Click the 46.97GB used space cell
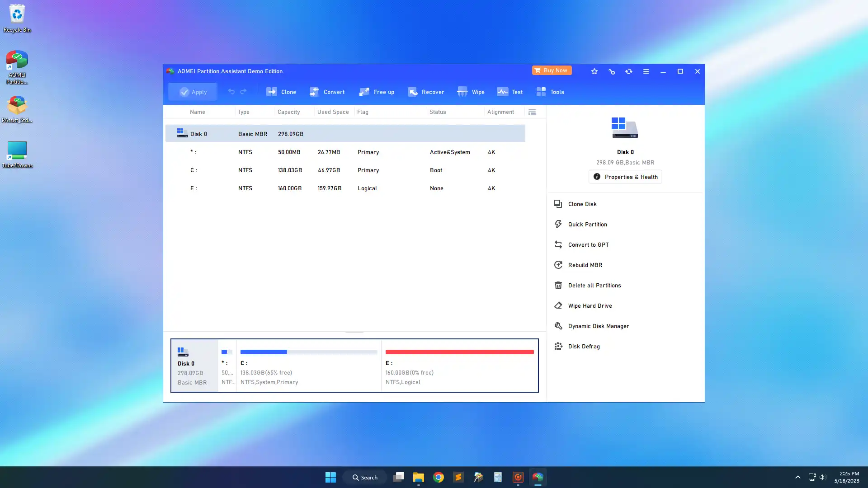The width and height of the screenshot is (868, 488). pyautogui.click(x=329, y=170)
